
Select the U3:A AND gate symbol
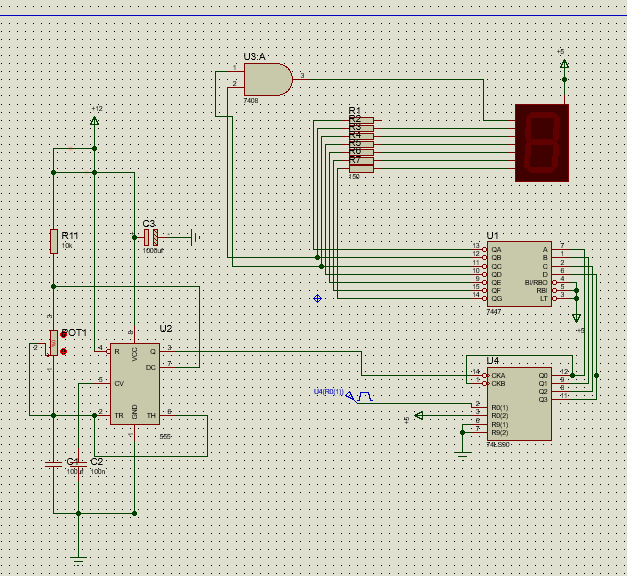click(268, 79)
